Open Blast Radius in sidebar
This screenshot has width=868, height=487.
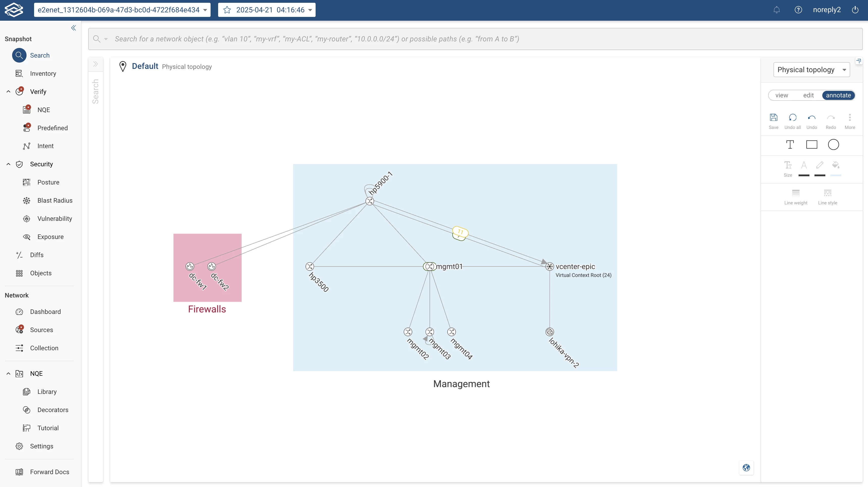click(55, 200)
